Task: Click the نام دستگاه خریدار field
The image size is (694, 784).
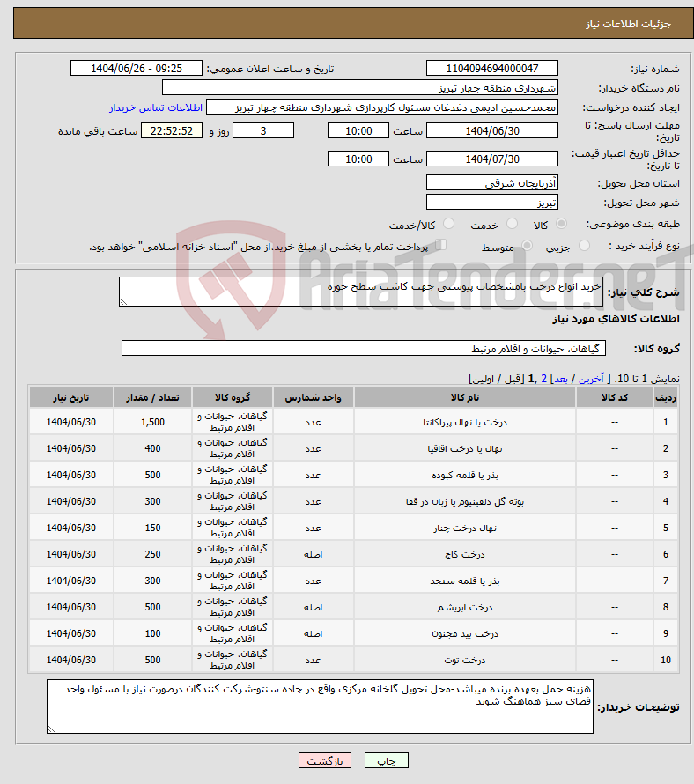Action: 360,87
